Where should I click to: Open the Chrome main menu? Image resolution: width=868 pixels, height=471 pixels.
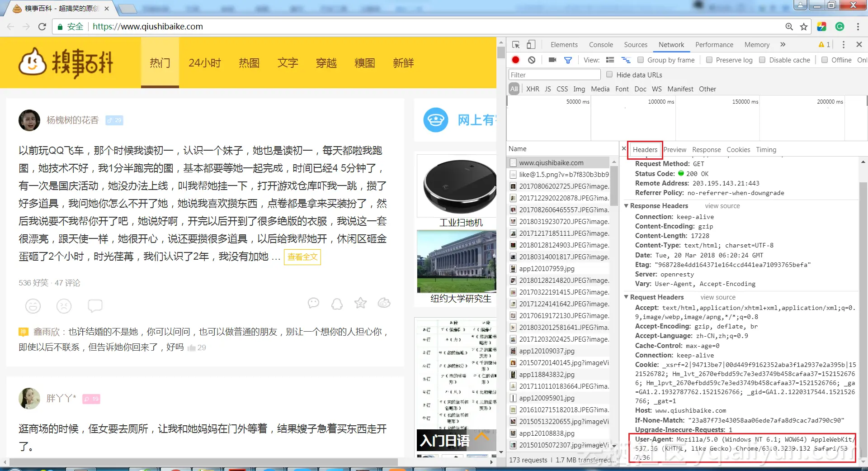coord(858,27)
